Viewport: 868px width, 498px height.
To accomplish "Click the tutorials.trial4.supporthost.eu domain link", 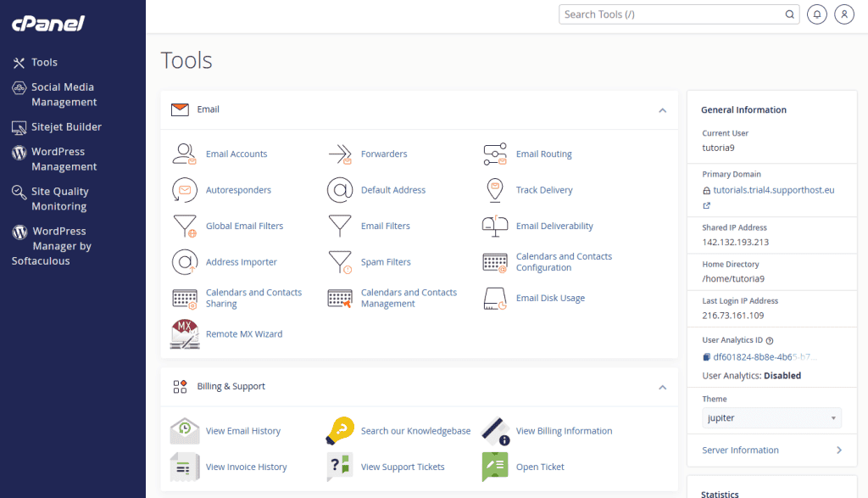I will click(x=773, y=190).
